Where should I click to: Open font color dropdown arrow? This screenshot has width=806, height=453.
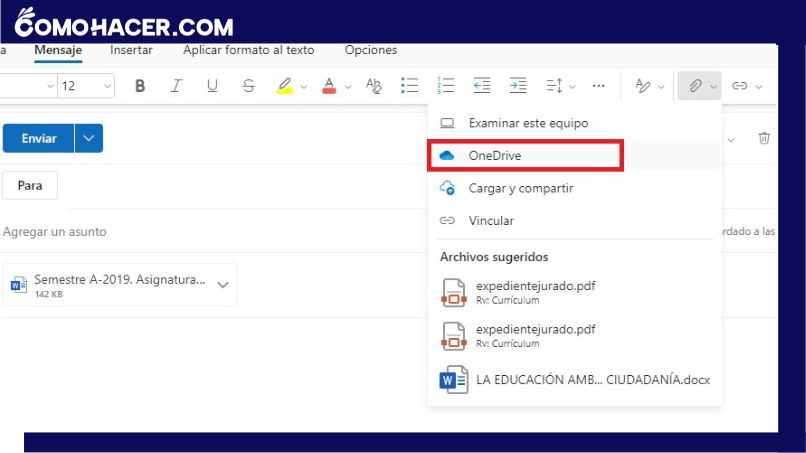[x=348, y=87]
